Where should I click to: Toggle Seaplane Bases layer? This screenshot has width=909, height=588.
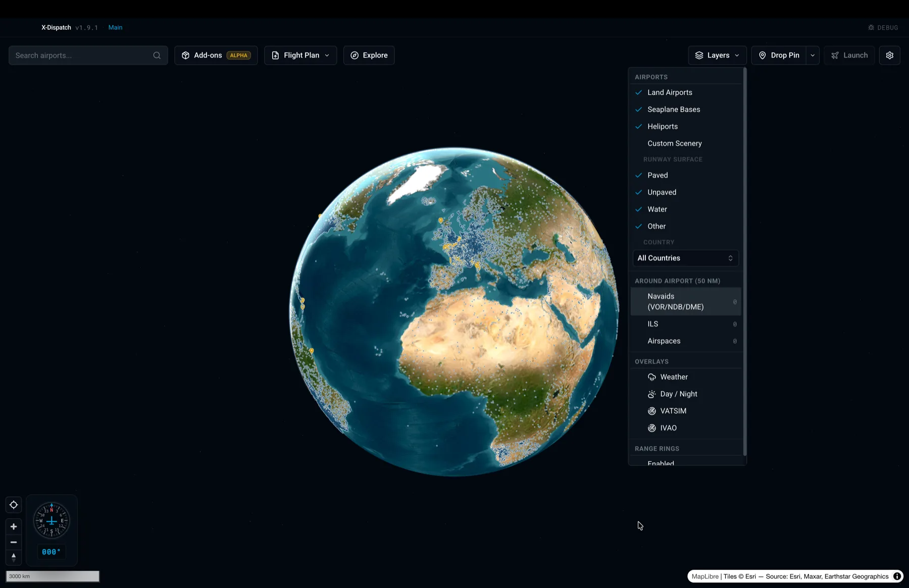(x=686, y=110)
